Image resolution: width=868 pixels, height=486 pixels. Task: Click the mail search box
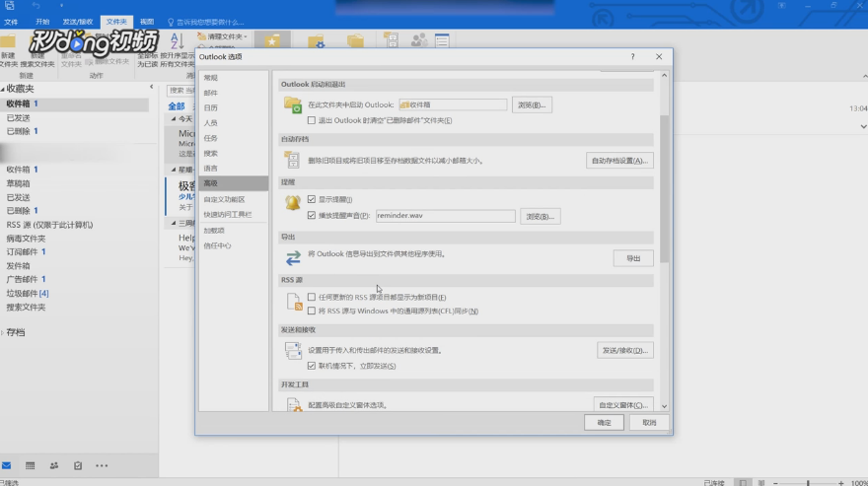pyautogui.click(x=181, y=91)
